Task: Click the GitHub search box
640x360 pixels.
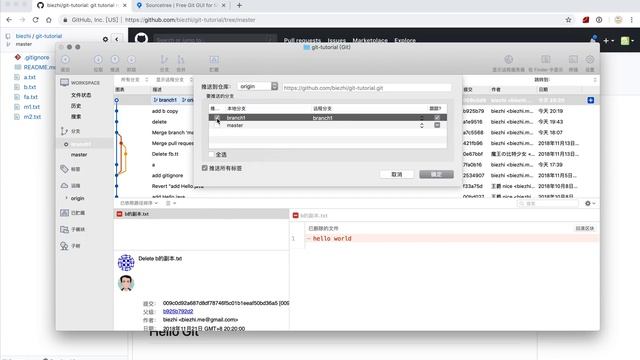Action: click(x=216, y=40)
